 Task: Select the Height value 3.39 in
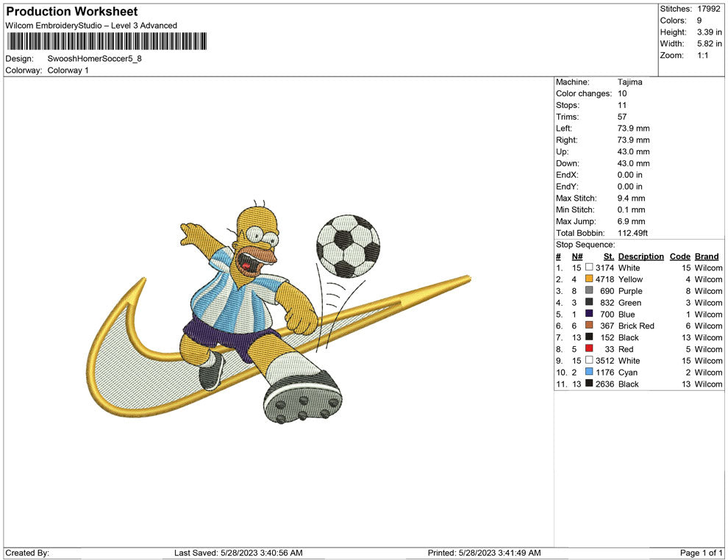[x=710, y=32]
